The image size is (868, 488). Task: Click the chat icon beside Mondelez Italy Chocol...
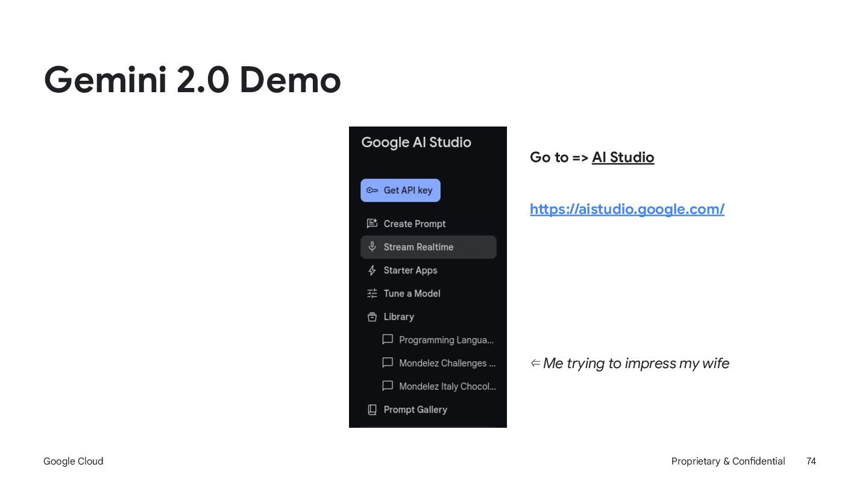388,386
